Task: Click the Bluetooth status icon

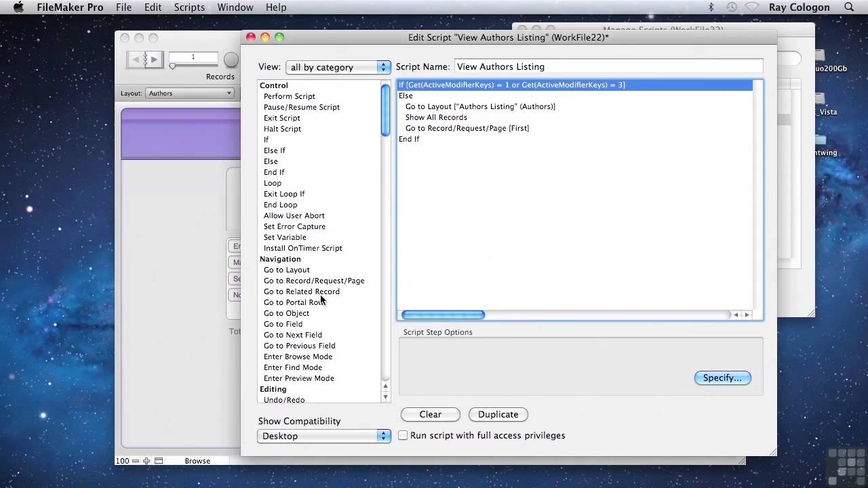Action: tap(711, 7)
